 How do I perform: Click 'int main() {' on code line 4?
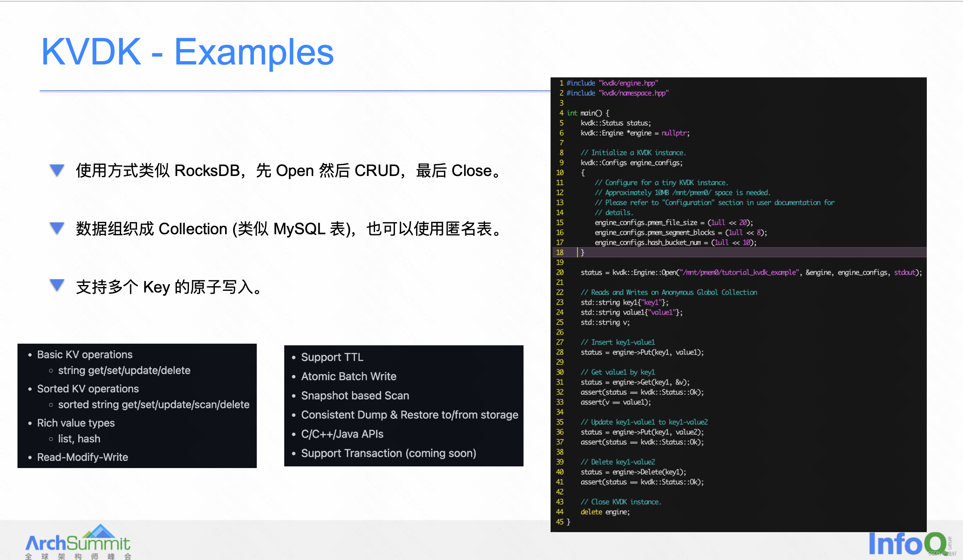point(588,113)
